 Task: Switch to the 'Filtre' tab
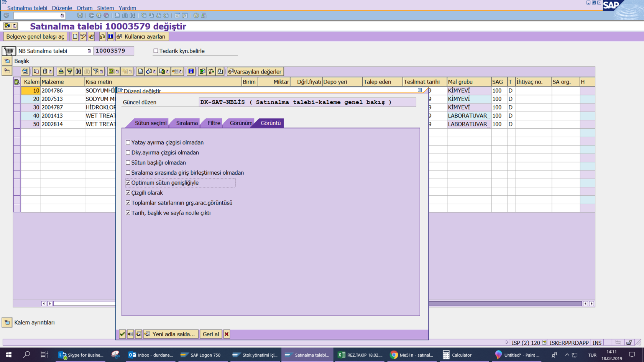(214, 123)
